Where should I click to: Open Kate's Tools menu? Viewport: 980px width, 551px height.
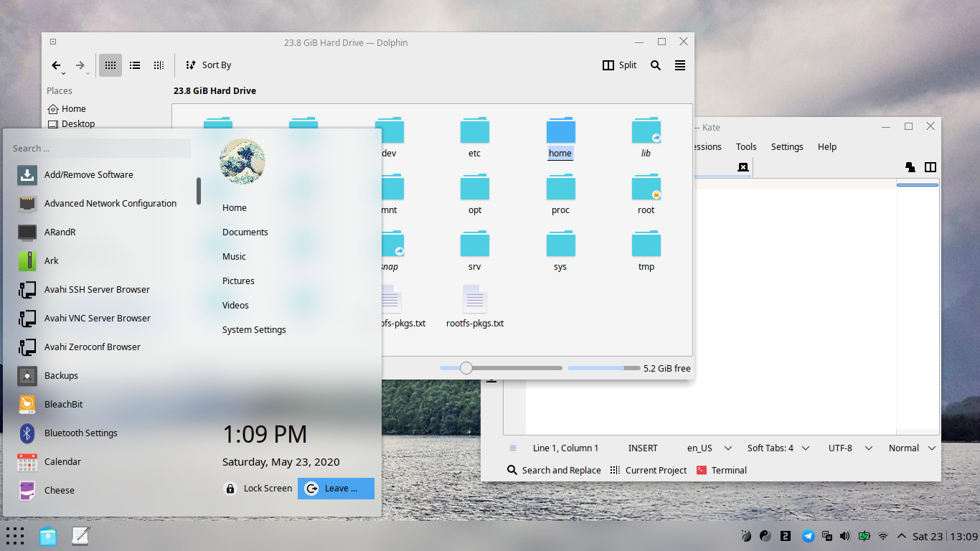746,147
